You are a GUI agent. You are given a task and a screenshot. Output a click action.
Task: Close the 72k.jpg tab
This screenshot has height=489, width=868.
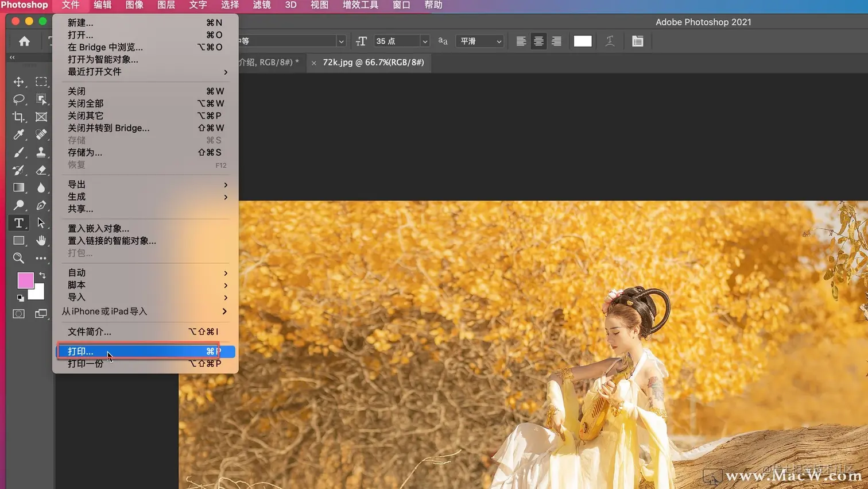pyautogui.click(x=313, y=63)
